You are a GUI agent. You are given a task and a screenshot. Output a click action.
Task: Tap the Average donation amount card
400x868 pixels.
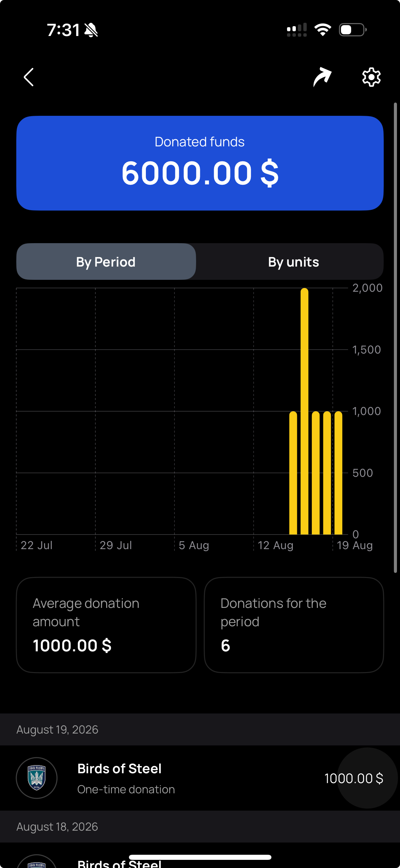click(106, 625)
